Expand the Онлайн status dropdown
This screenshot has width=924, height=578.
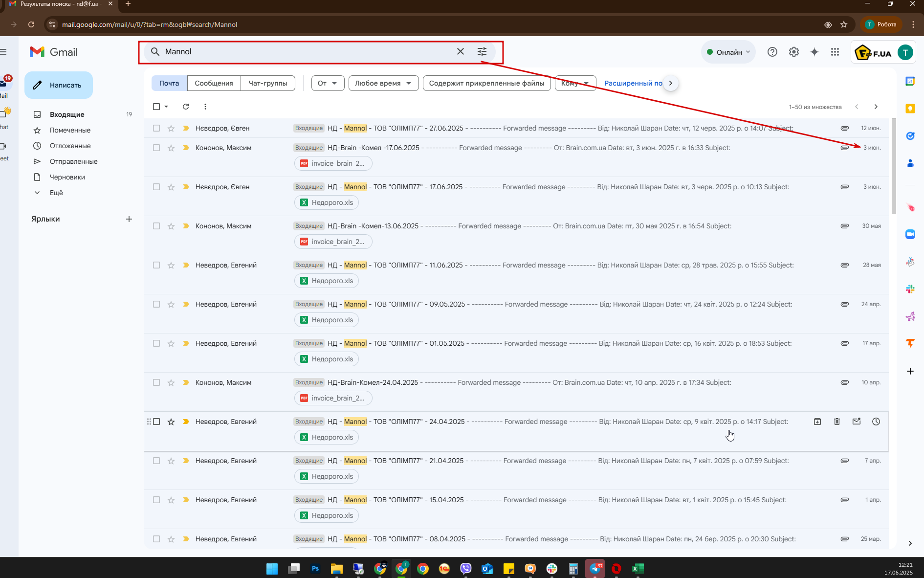728,52
